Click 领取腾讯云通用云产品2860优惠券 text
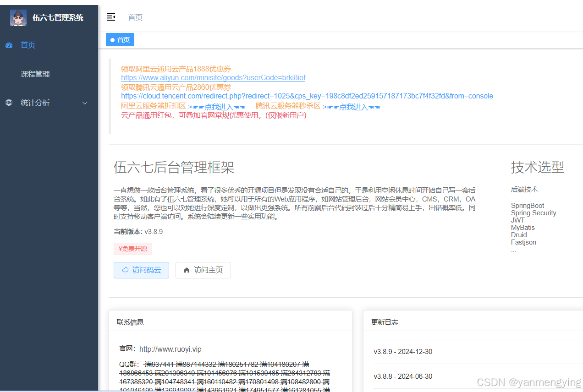The image size is (583, 392). click(176, 87)
